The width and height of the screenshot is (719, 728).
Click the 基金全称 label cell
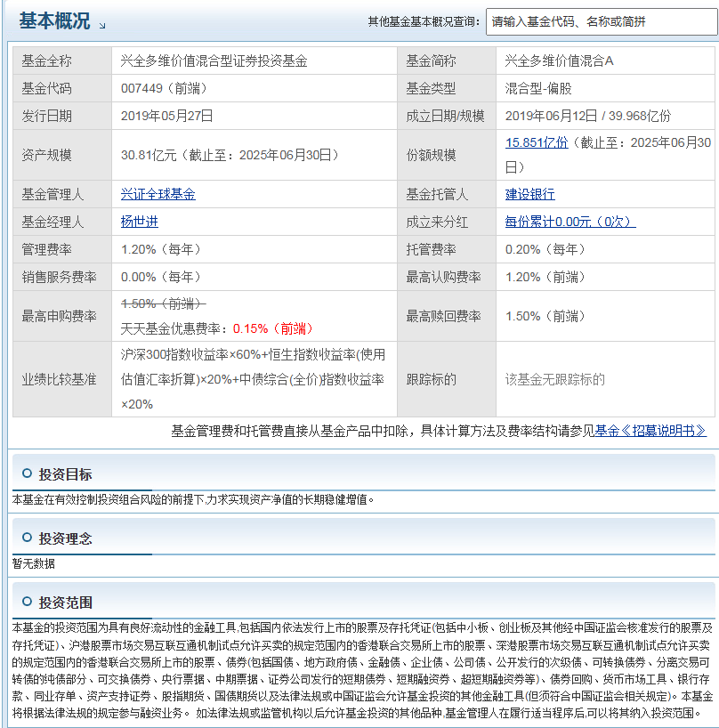62,61
